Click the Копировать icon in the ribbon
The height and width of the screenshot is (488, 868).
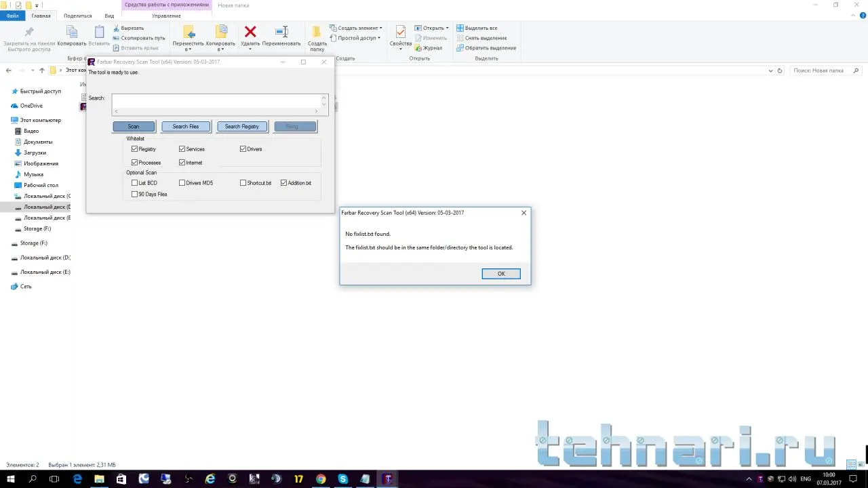[72, 32]
